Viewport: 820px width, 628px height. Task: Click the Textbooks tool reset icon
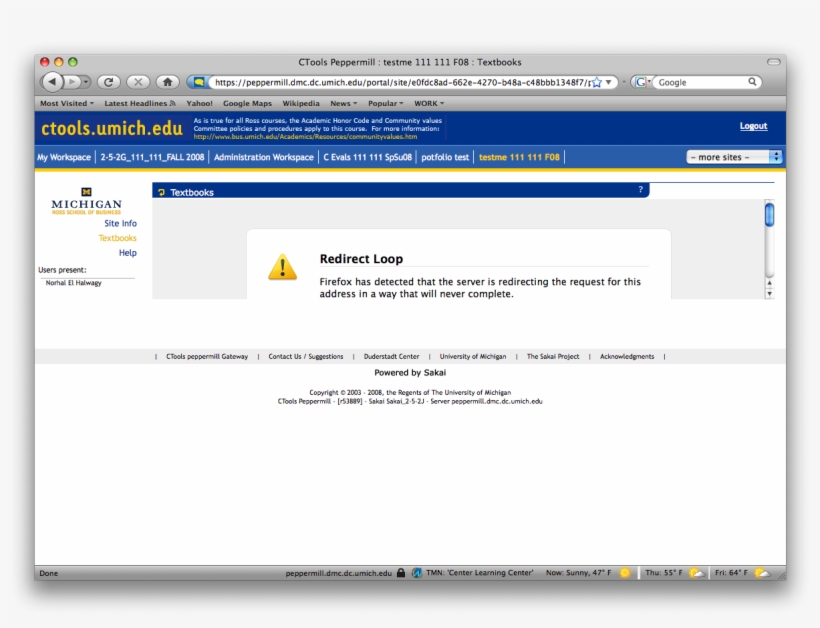tap(162, 192)
